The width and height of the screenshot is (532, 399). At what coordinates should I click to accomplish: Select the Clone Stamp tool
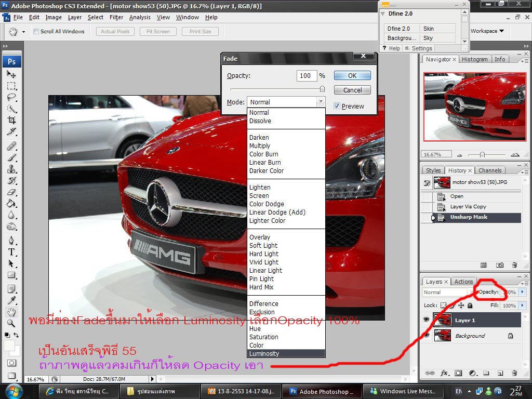[11, 169]
